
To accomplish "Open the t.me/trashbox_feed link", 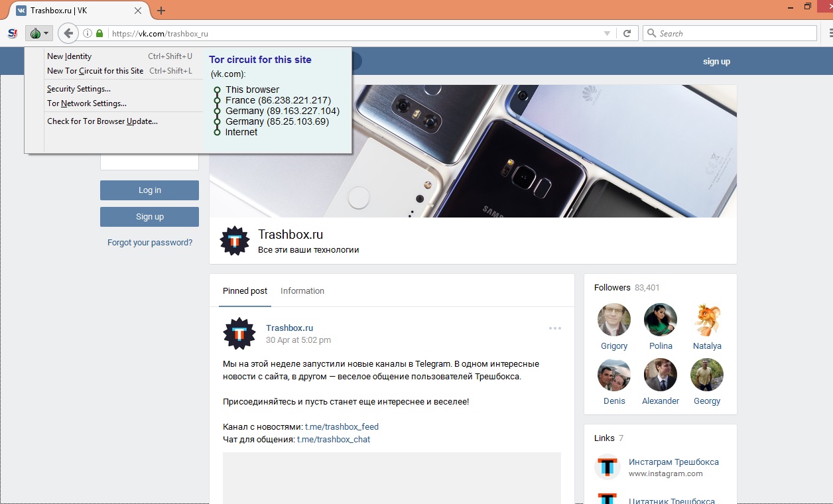I will tap(342, 427).
